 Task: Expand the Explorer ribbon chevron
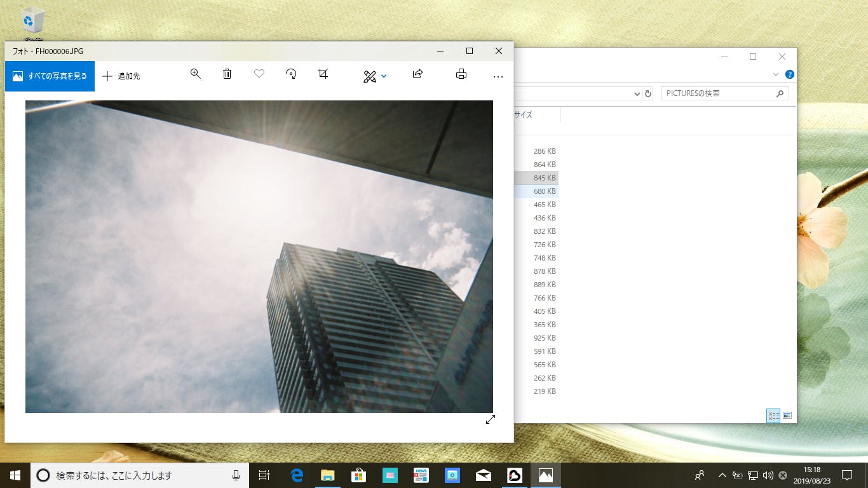776,74
